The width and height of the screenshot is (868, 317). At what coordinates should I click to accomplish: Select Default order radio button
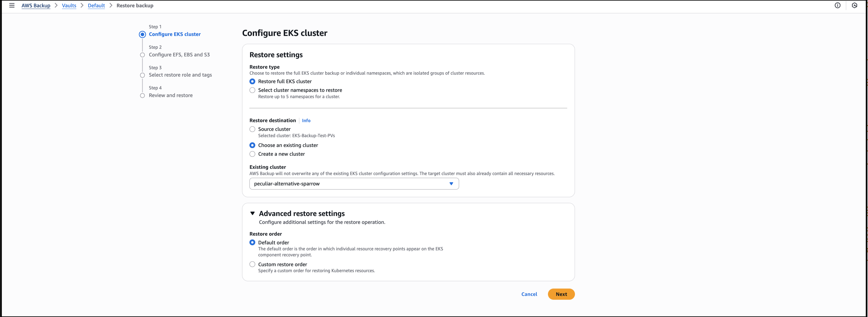(x=252, y=243)
